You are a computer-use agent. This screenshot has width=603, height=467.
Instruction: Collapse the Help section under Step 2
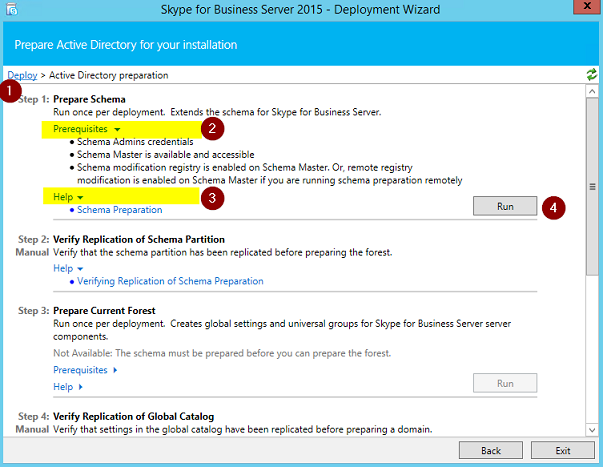click(x=68, y=268)
